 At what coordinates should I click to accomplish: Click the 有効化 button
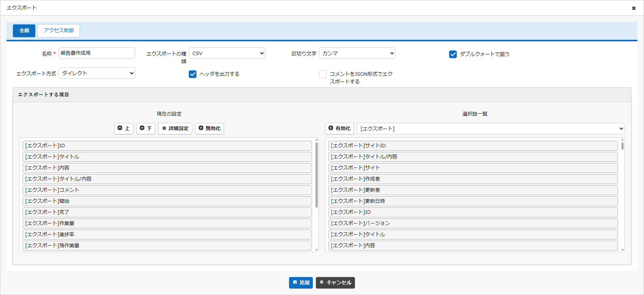[339, 129]
